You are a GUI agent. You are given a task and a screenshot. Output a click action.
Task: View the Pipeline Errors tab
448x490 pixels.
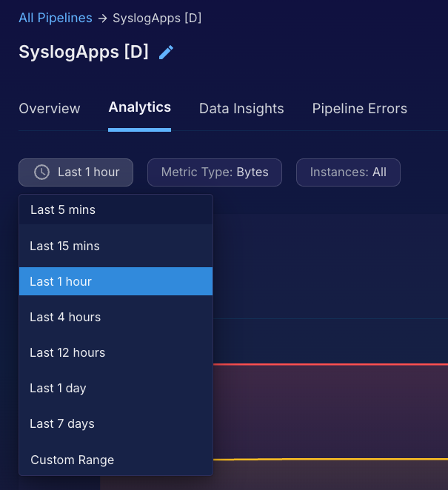(359, 108)
